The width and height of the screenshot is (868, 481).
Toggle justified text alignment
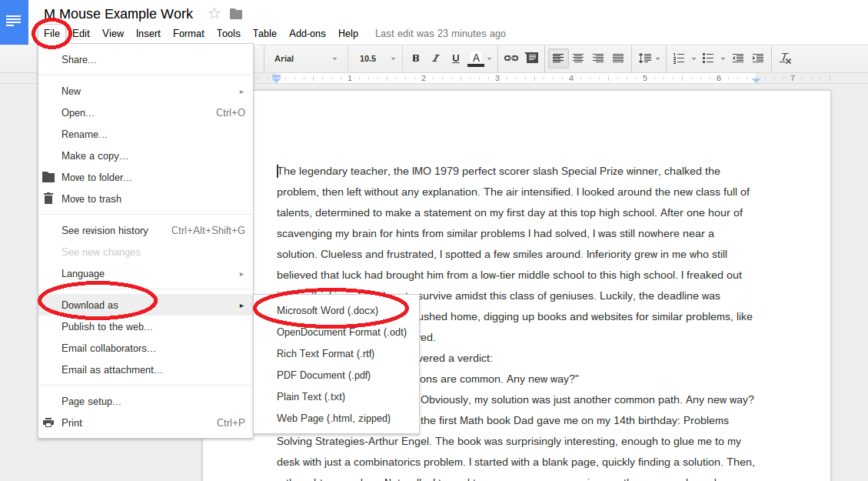(x=618, y=58)
